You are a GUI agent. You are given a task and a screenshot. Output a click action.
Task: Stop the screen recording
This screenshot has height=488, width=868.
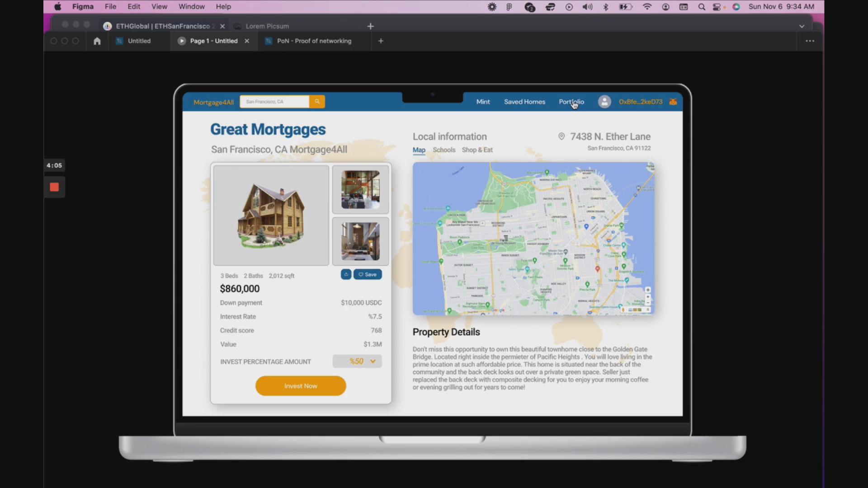click(54, 187)
